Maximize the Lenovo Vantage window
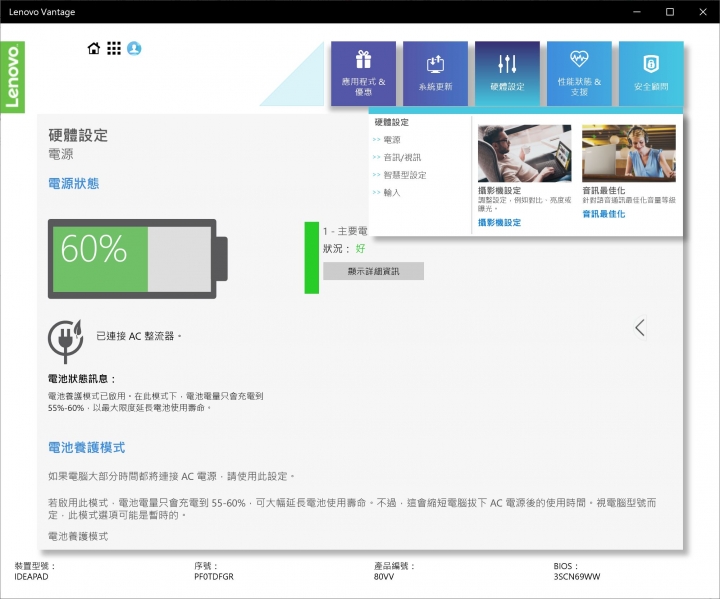Screen dimensions: 720x599 coord(670,12)
